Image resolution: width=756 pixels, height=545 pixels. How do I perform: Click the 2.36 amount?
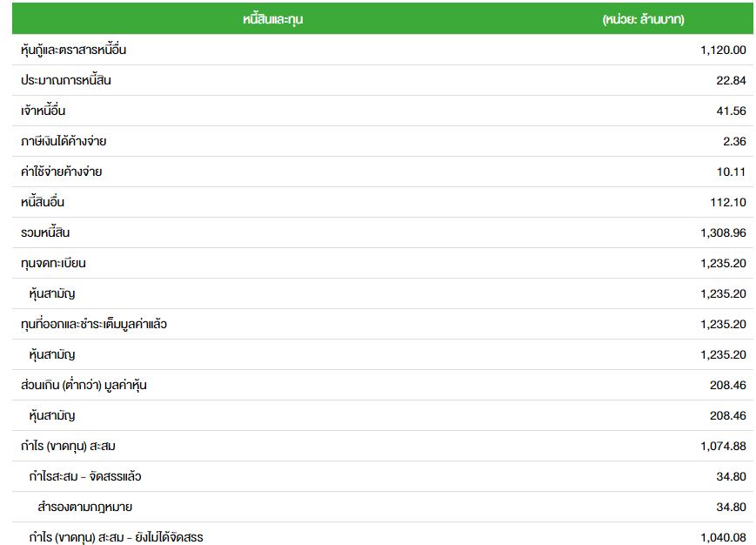734,141
